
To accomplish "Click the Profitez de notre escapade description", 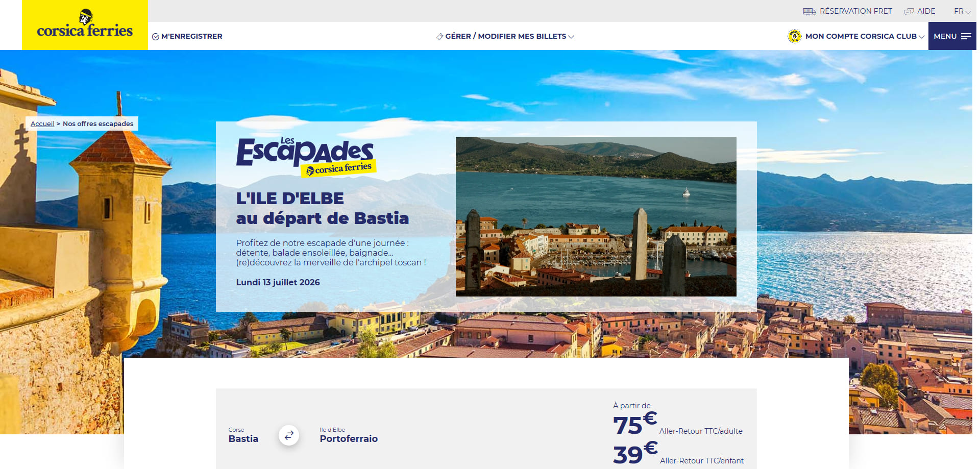I will [x=331, y=253].
